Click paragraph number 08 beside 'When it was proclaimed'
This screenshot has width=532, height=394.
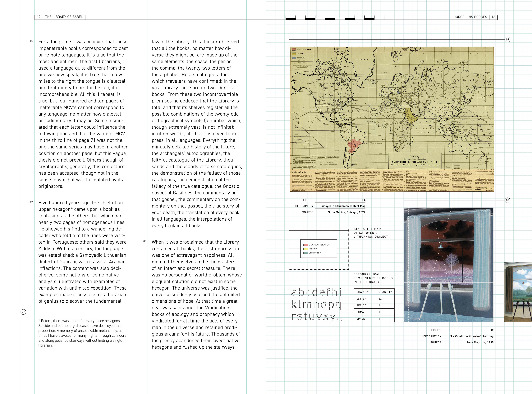pyautogui.click(x=145, y=241)
